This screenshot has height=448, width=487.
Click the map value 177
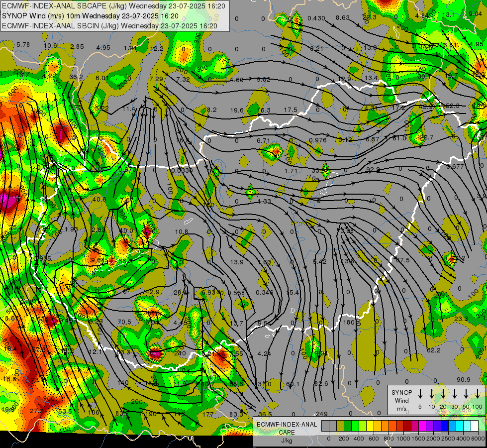208,415
